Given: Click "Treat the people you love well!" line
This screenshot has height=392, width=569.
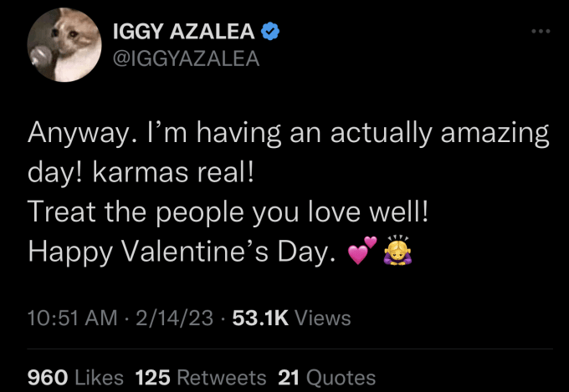Looking at the screenshot, I should tap(228, 212).
